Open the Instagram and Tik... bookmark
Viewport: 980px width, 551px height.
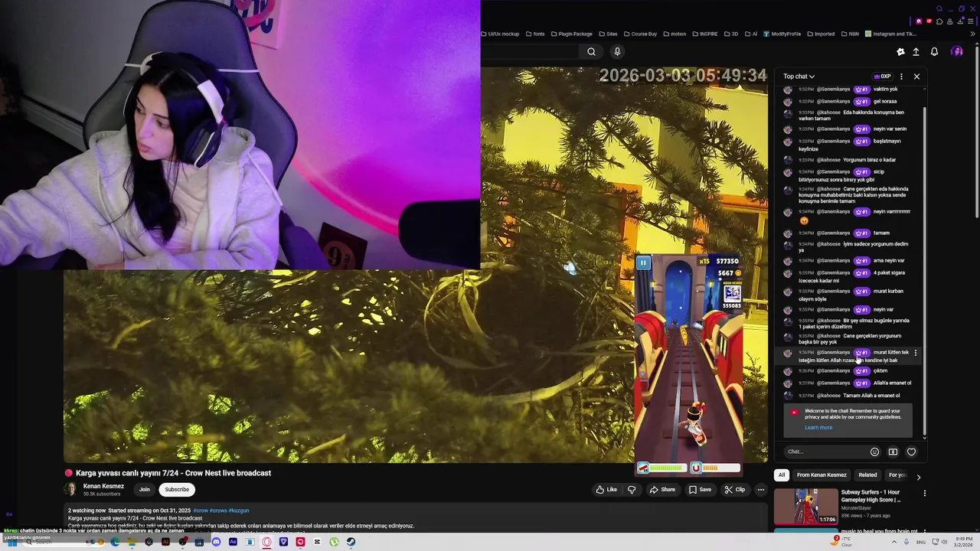pos(890,34)
